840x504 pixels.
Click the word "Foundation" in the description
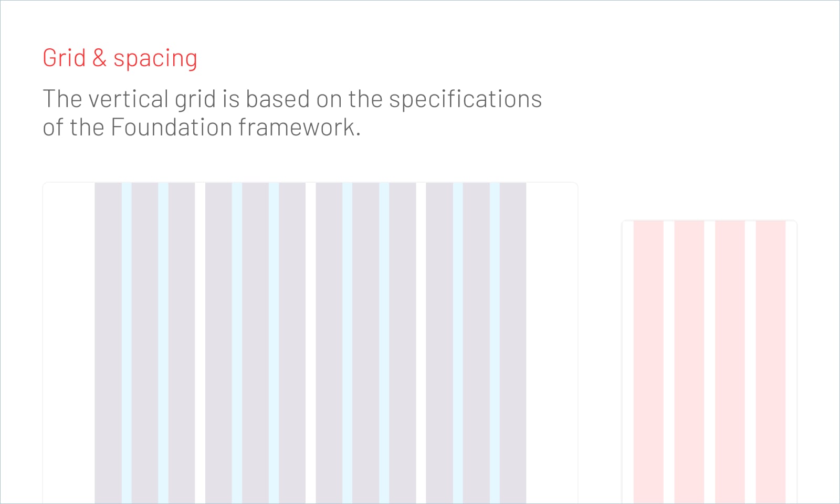point(172,127)
